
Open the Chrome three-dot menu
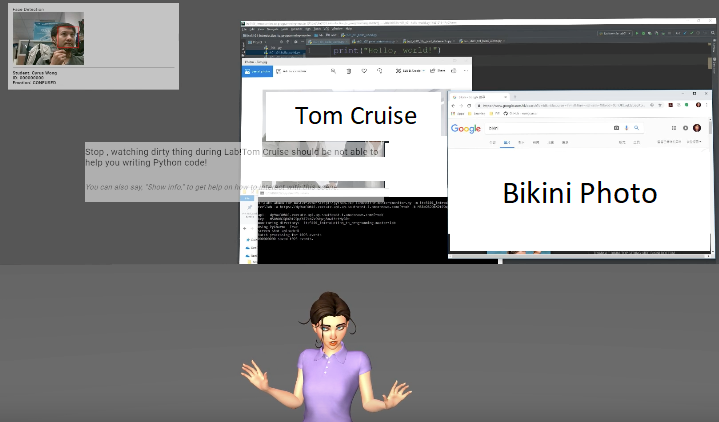point(707,105)
